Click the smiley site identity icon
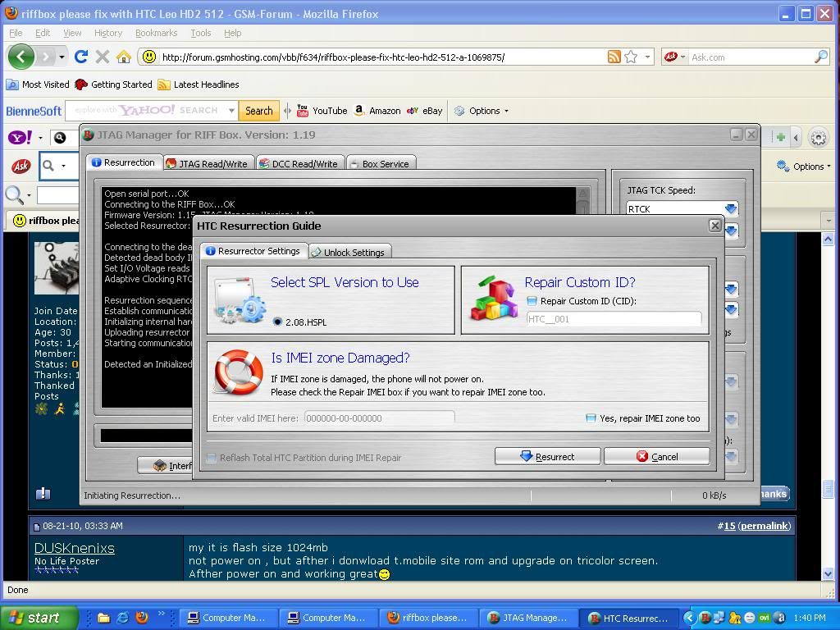 (x=149, y=57)
